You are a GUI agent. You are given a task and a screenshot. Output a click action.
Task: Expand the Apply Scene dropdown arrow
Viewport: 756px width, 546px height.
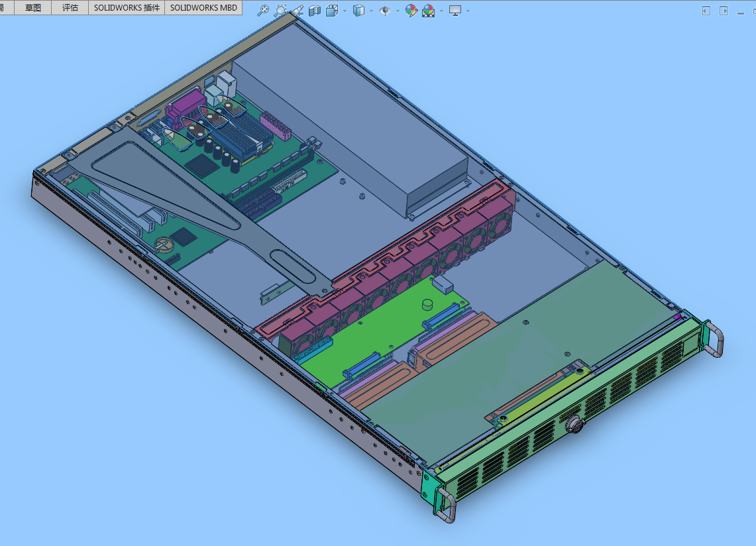point(442,11)
